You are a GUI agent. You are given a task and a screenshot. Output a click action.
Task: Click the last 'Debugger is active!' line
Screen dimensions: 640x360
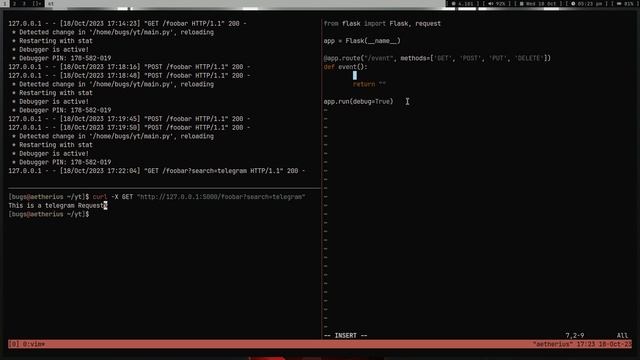pos(50,153)
